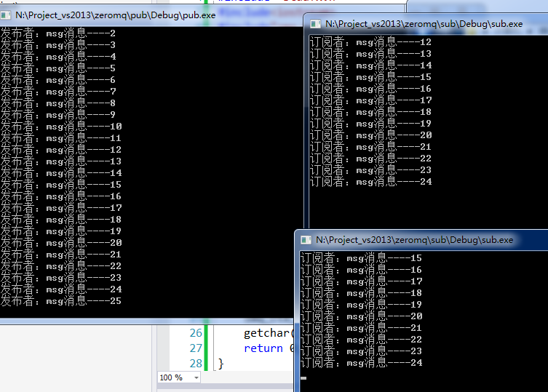
Task: Activate the upper sub.exe title bar
Action: click(426, 24)
